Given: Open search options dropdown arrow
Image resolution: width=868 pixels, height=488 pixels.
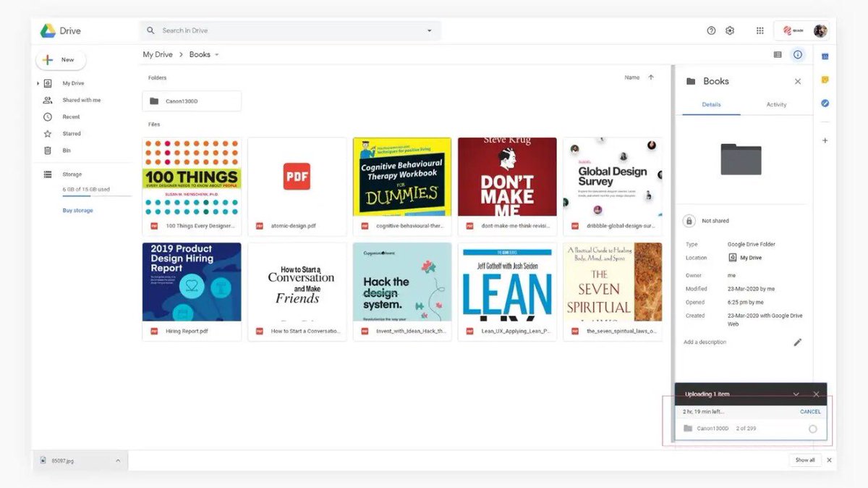Looking at the screenshot, I should tap(430, 30).
